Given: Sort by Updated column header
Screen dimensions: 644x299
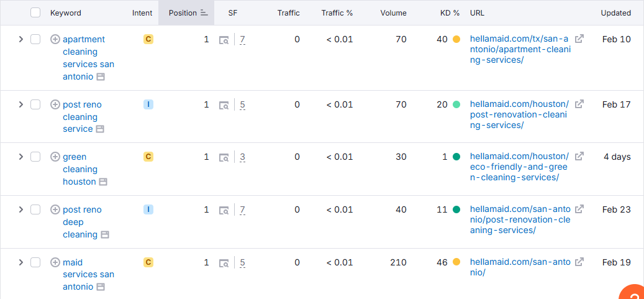Looking at the screenshot, I should [x=615, y=13].
